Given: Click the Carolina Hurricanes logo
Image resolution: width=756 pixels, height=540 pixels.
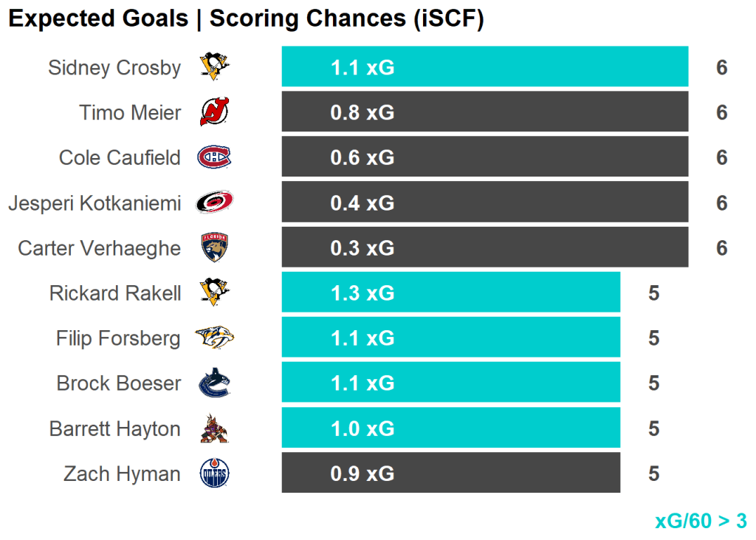Looking at the screenshot, I should pos(214,202).
